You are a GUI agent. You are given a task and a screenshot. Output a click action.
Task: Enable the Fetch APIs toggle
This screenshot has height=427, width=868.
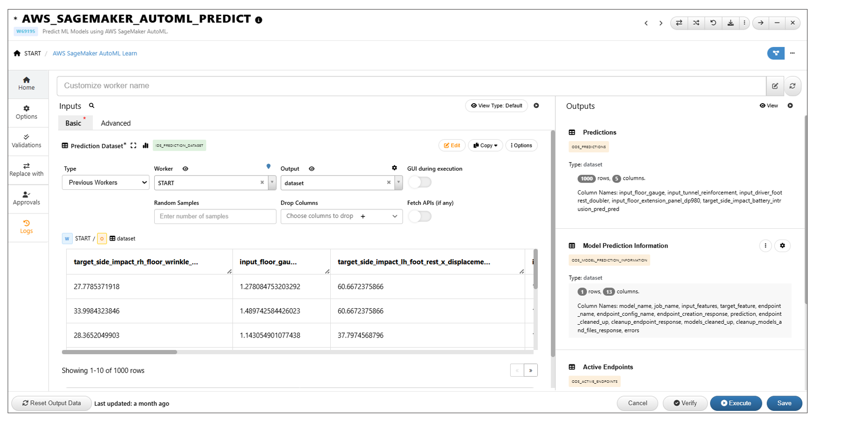pos(420,216)
